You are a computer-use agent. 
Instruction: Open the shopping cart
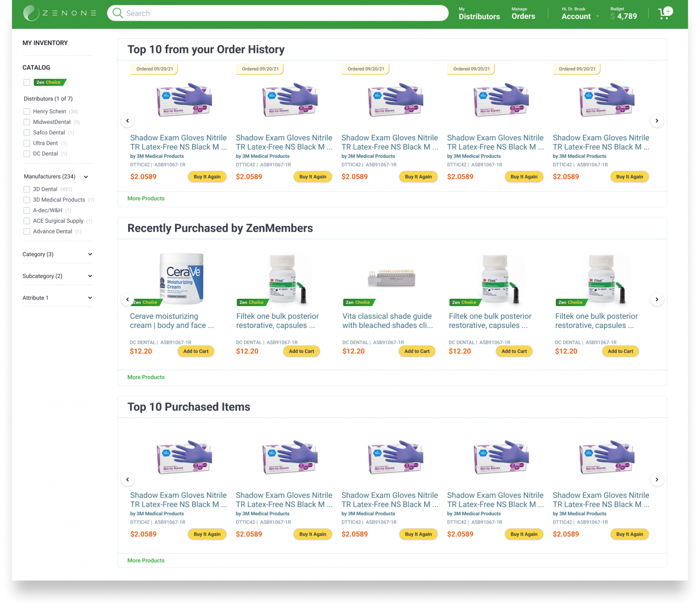[x=665, y=13]
